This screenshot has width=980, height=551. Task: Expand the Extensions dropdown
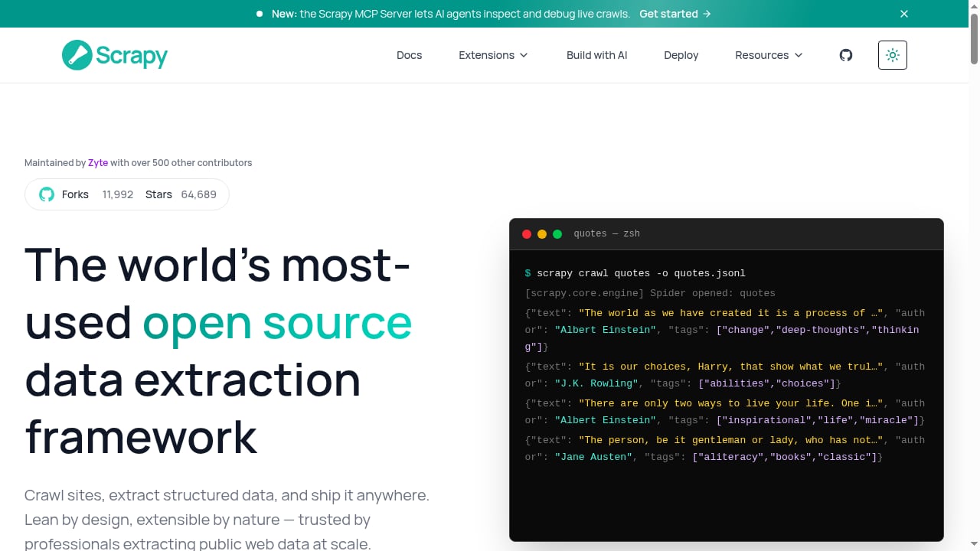tap(494, 55)
